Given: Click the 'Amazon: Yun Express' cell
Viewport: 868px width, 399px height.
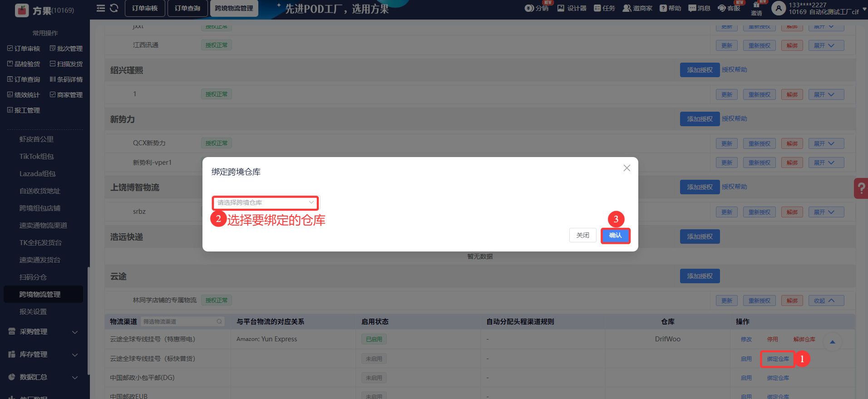Looking at the screenshot, I should (267, 339).
